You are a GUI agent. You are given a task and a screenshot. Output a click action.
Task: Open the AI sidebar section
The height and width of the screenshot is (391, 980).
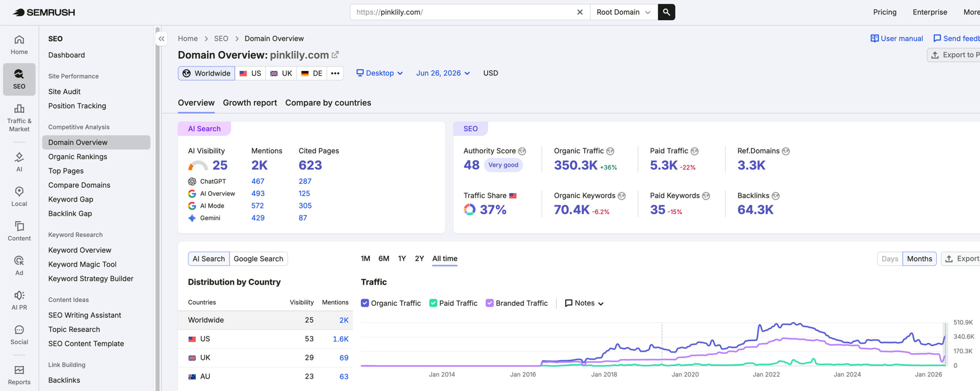click(x=19, y=162)
